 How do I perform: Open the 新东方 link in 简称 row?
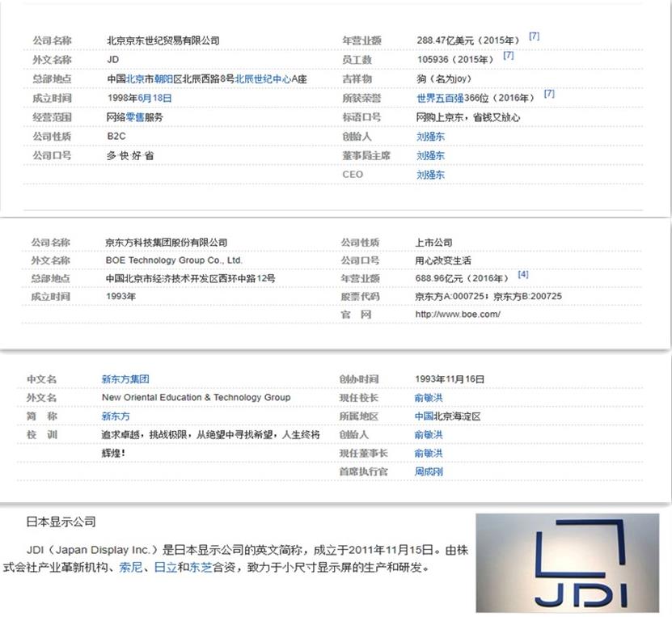coord(116,416)
